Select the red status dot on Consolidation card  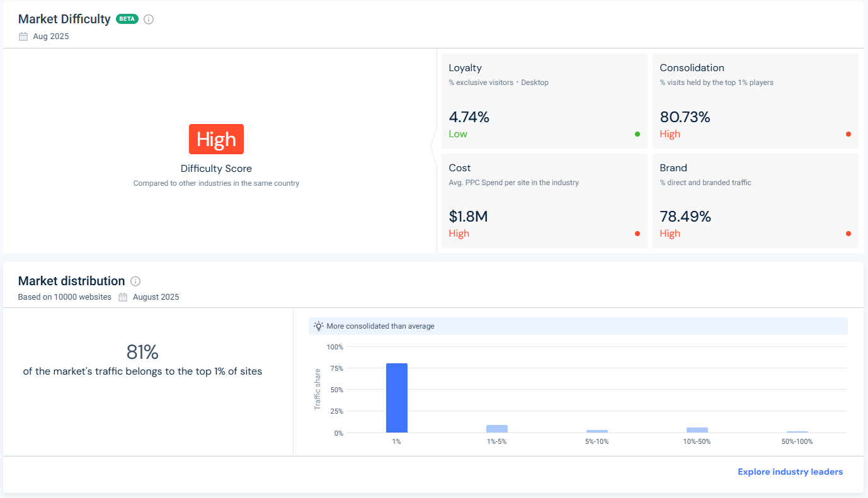point(848,134)
